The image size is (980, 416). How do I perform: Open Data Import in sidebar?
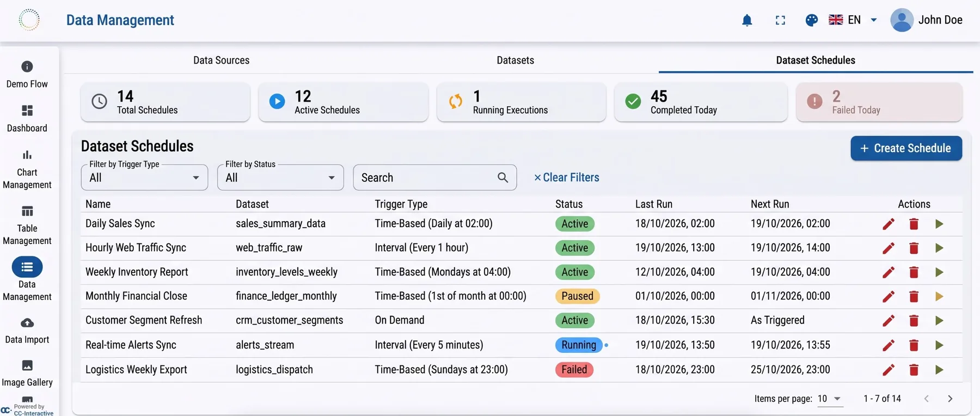27,331
